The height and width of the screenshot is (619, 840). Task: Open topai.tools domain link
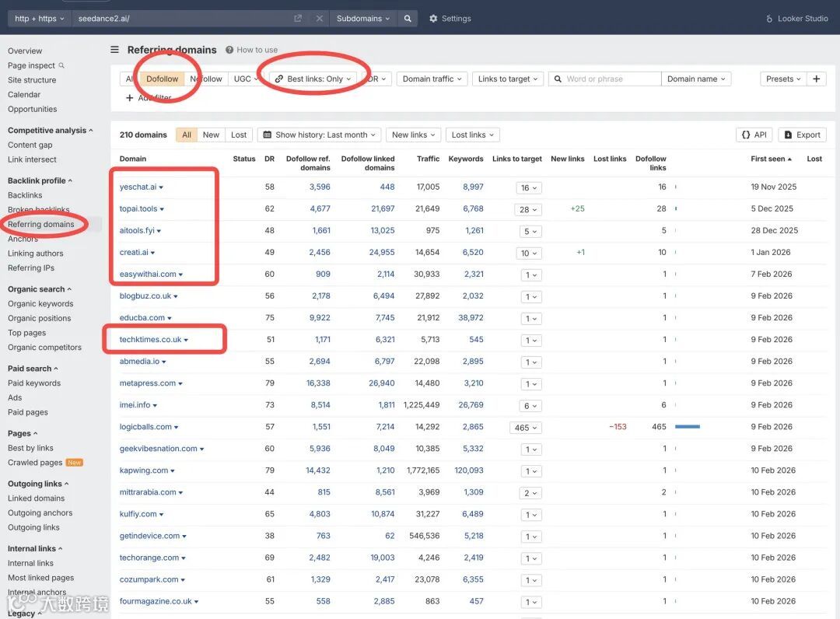click(x=138, y=209)
